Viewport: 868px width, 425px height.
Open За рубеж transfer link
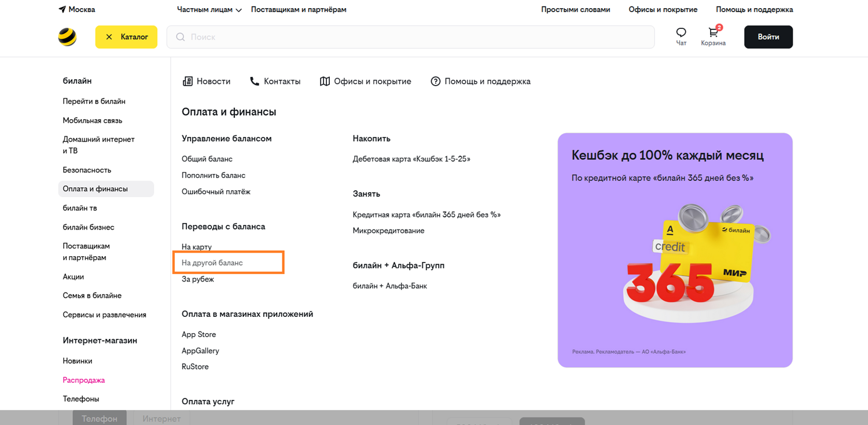pyautogui.click(x=198, y=279)
